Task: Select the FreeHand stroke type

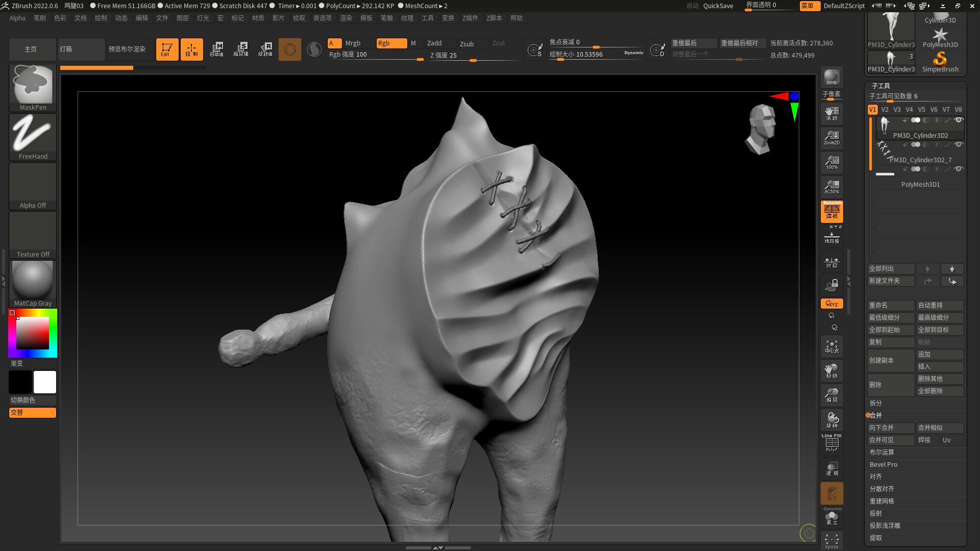Action: click(32, 134)
